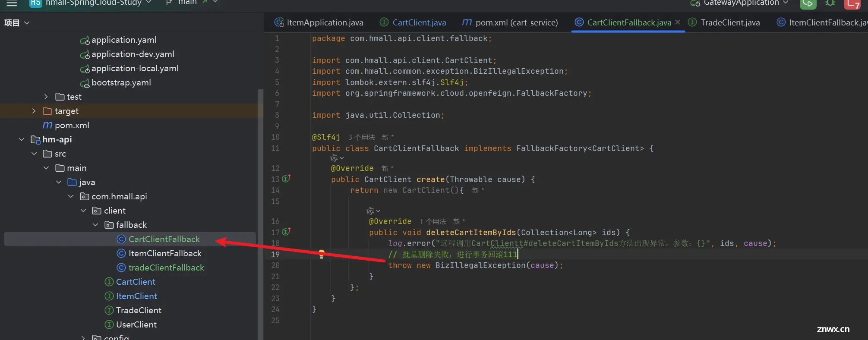The height and width of the screenshot is (340, 868).
Task: Collapse com.hmall.api package
Action: tap(71, 196)
